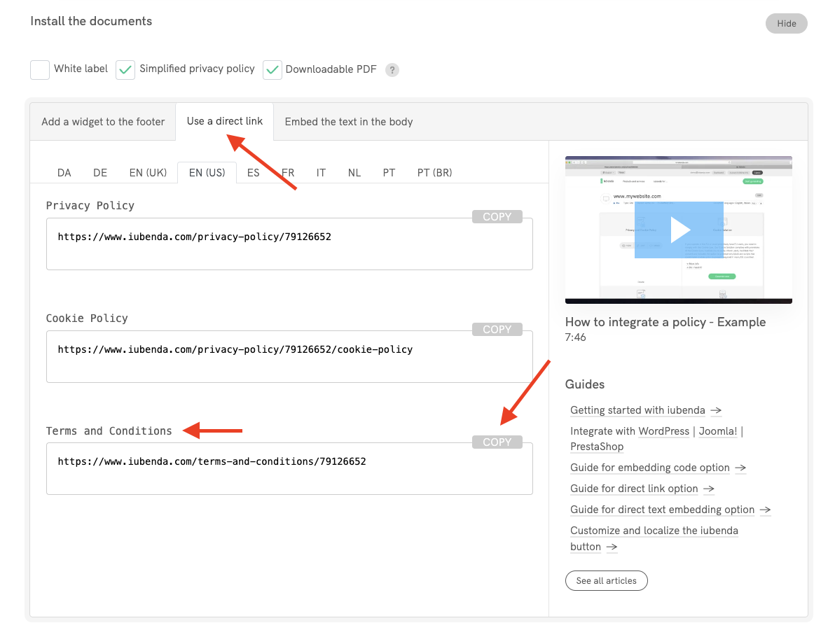
Task: Copy the Terms and Conditions link
Action: [x=497, y=442]
